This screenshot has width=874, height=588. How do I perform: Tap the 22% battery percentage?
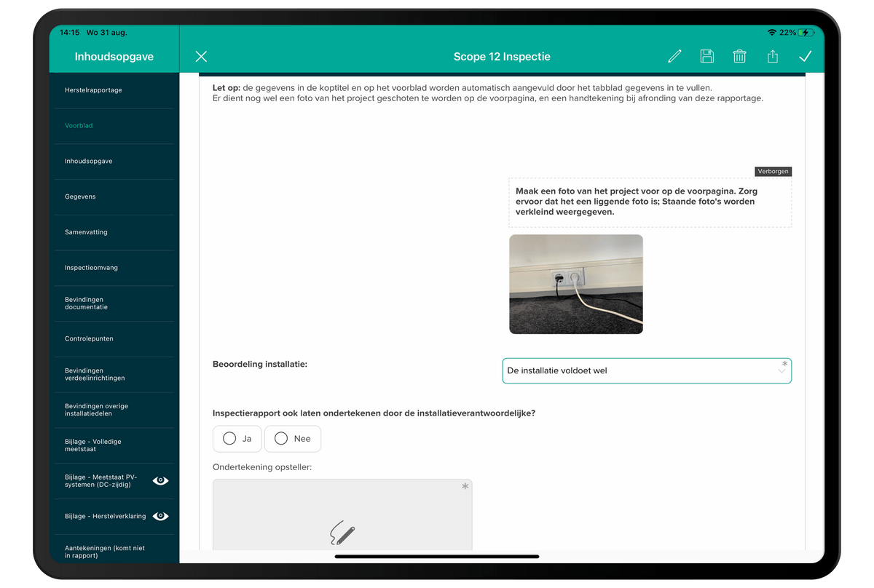pos(788,33)
